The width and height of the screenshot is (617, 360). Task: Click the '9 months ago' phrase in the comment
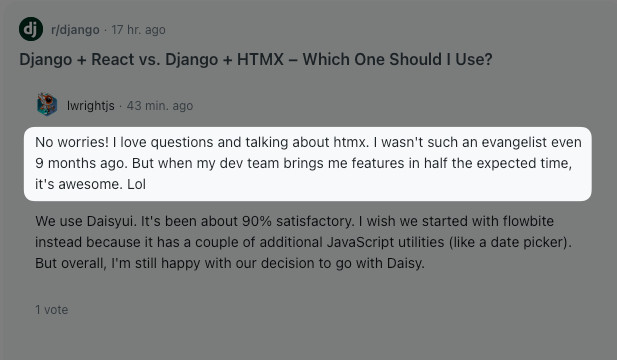81,163
